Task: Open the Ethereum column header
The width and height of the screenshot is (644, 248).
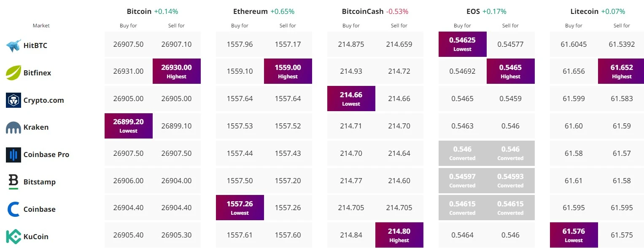Action: (251, 11)
